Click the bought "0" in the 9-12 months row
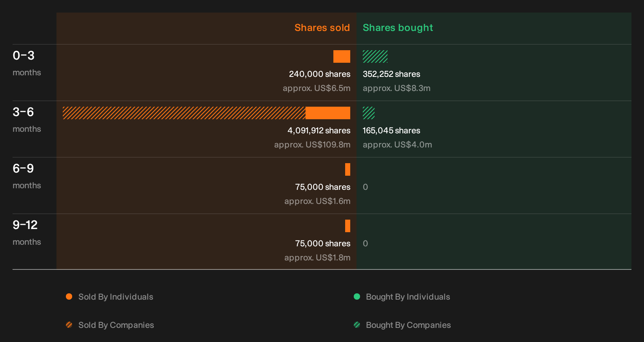The height and width of the screenshot is (342, 644). point(366,244)
